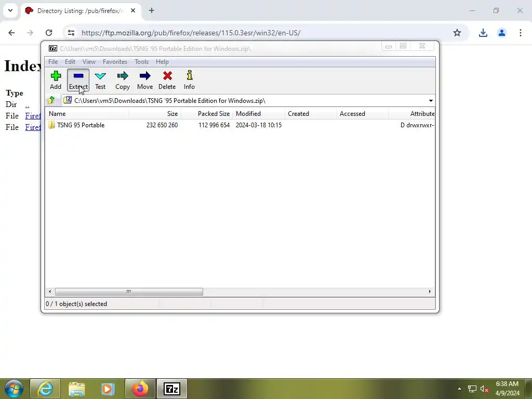The height and width of the screenshot is (399, 532).
Task: Sort by the Size column header
Action: click(x=155, y=114)
